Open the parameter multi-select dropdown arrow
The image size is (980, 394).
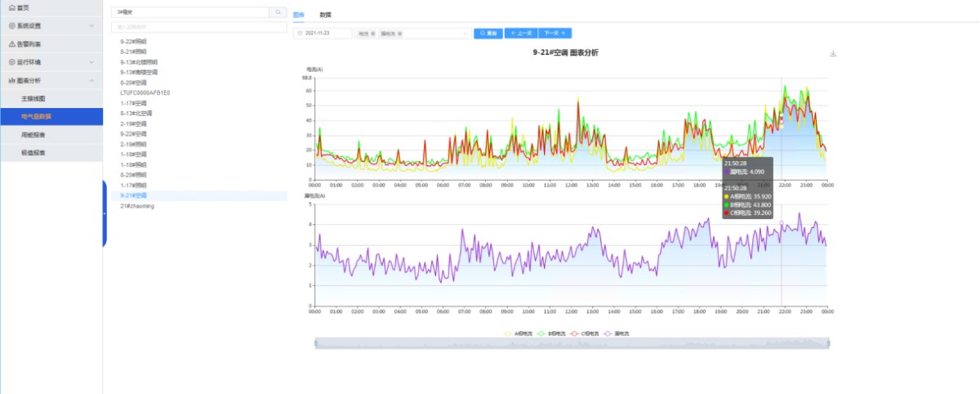click(x=465, y=34)
